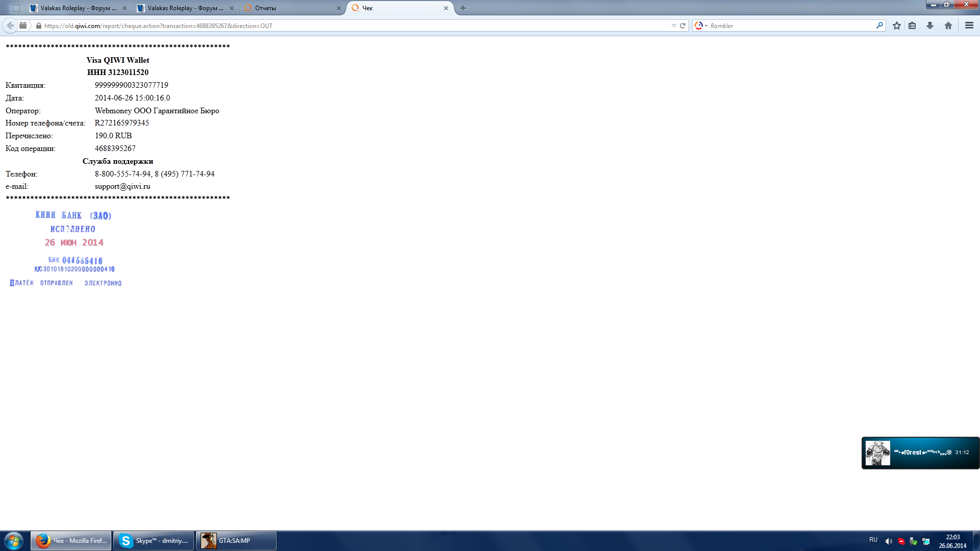Open the volume speaker tray icon
The image size is (980, 551).
coord(889,541)
